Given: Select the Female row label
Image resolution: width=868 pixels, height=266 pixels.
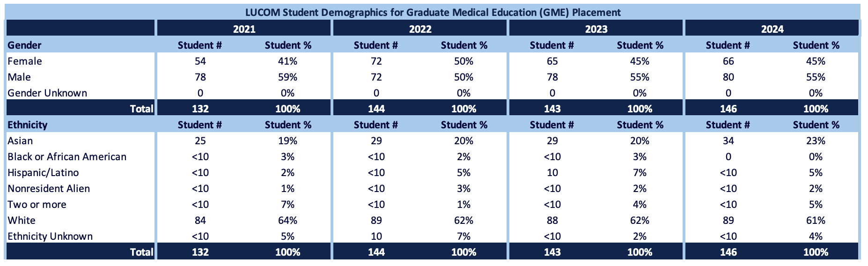Looking at the screenshot, I should click(25, 61).
